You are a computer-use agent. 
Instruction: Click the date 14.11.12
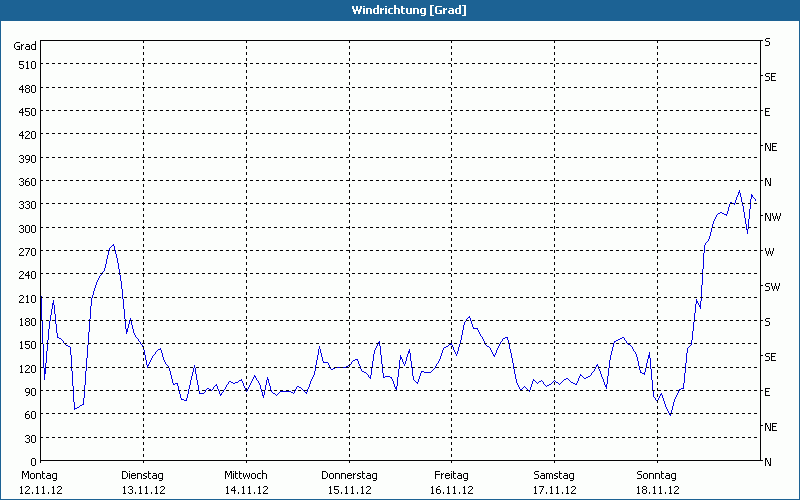coord(246,490)
